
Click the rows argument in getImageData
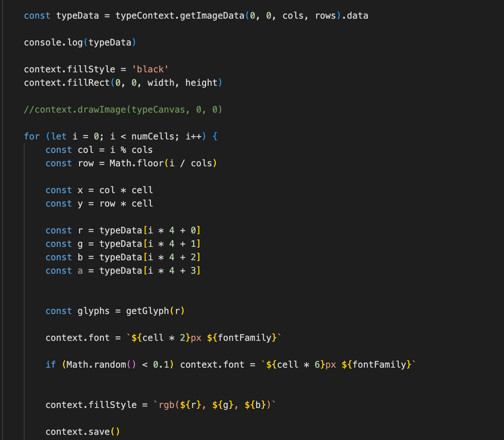click(325, 16)
